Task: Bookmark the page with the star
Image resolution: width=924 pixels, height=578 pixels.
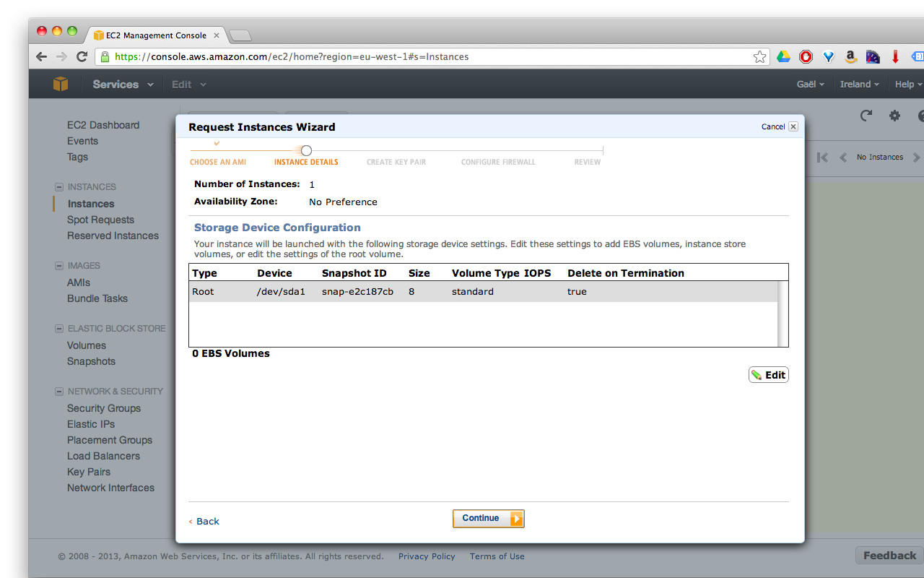Action: (759, 56)
